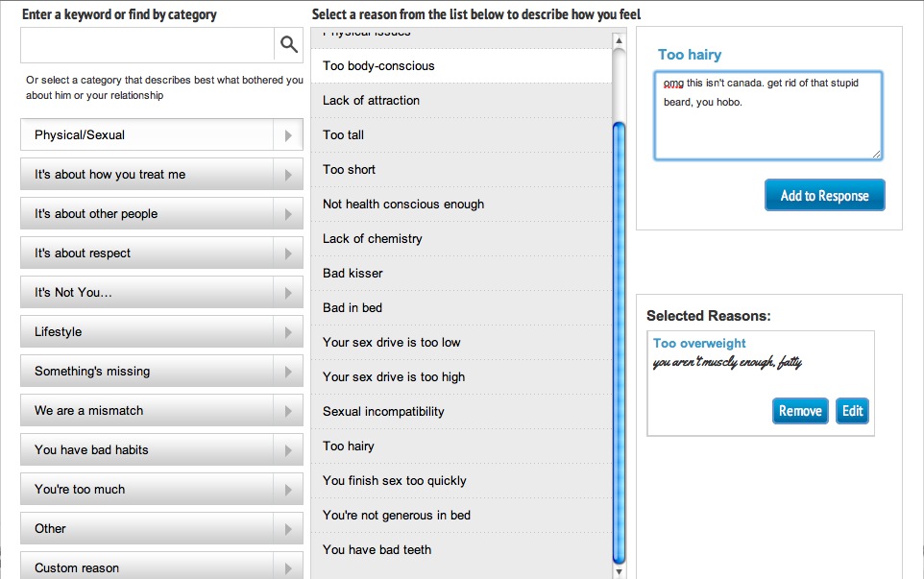
Task: Click the magnifying glass search icon
Action: (288, 45)
